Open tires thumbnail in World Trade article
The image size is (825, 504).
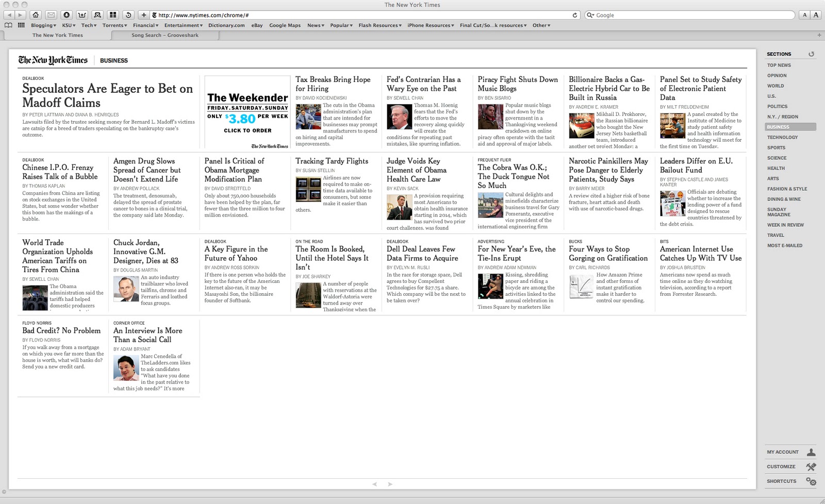click(x=35, y=297)
